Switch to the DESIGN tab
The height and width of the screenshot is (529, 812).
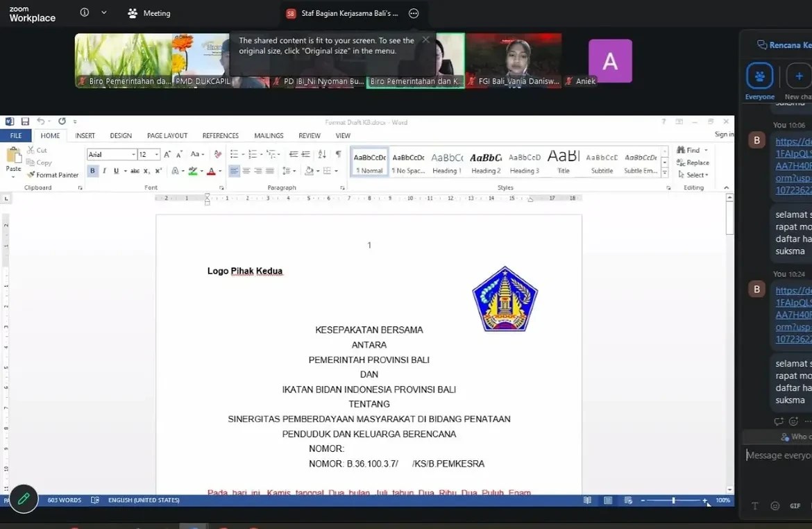tap(121, 136)
